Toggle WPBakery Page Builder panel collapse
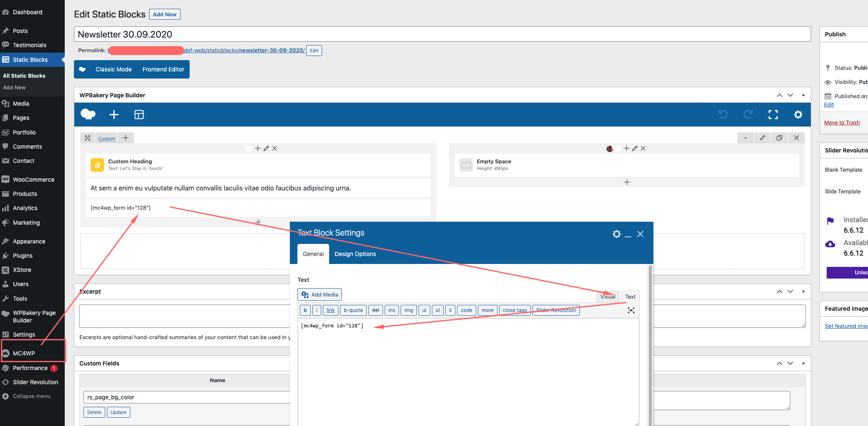Image resolution: width=868 pixels, height=426 pixels. point(803,95)
